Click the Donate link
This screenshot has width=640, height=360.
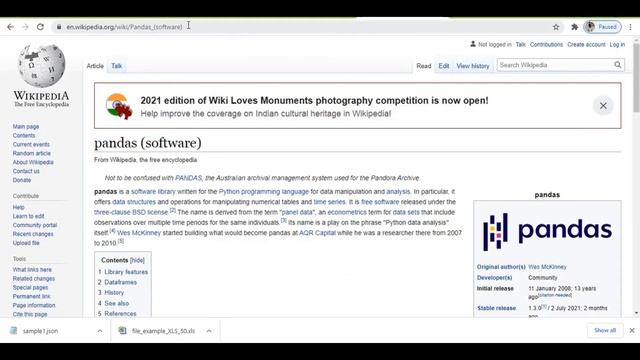click(22, 180)
